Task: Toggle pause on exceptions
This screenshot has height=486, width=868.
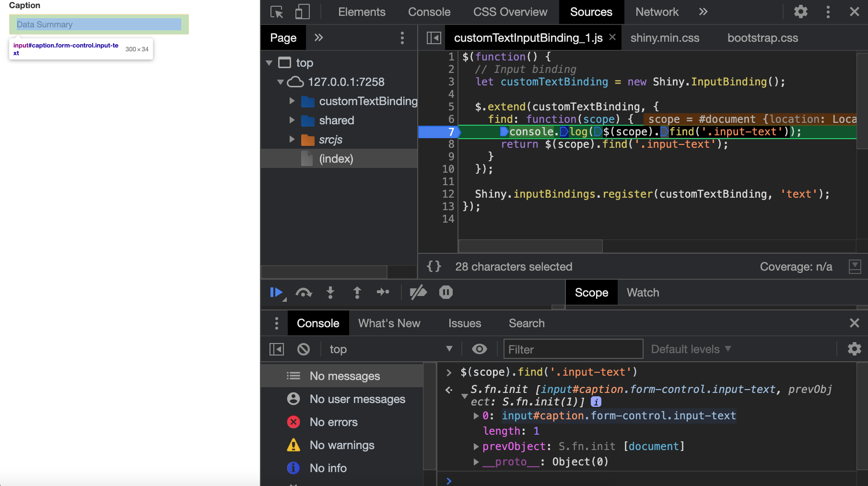Action: pos(446,292)
